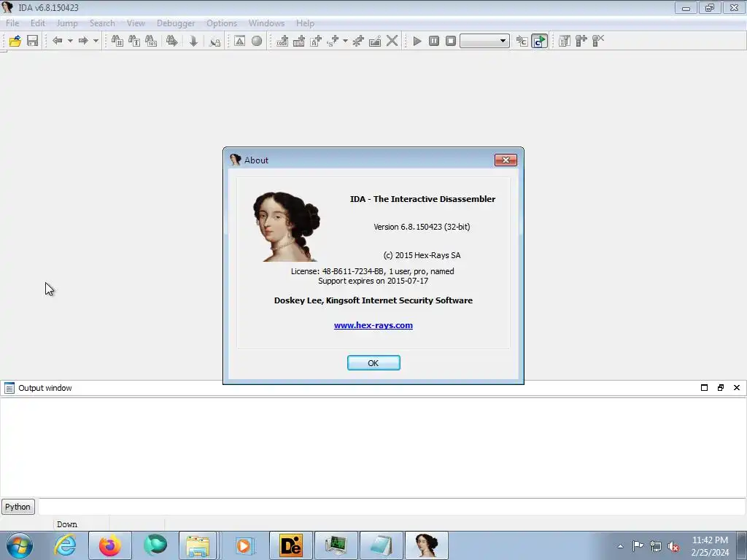The height and width of the screenshot is (560, 747).
Task: Float the Output window panel
Action: 720,388
